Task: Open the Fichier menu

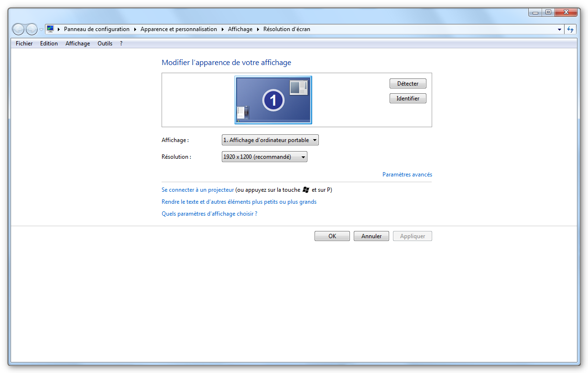Action: (24, 44)
